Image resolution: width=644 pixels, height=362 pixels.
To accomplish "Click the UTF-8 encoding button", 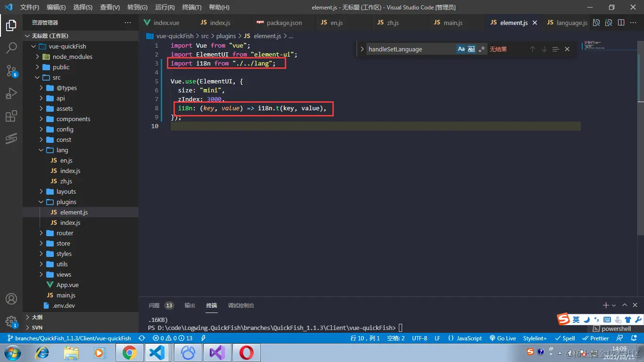I will pyautogui.click(x=419, y=338).
